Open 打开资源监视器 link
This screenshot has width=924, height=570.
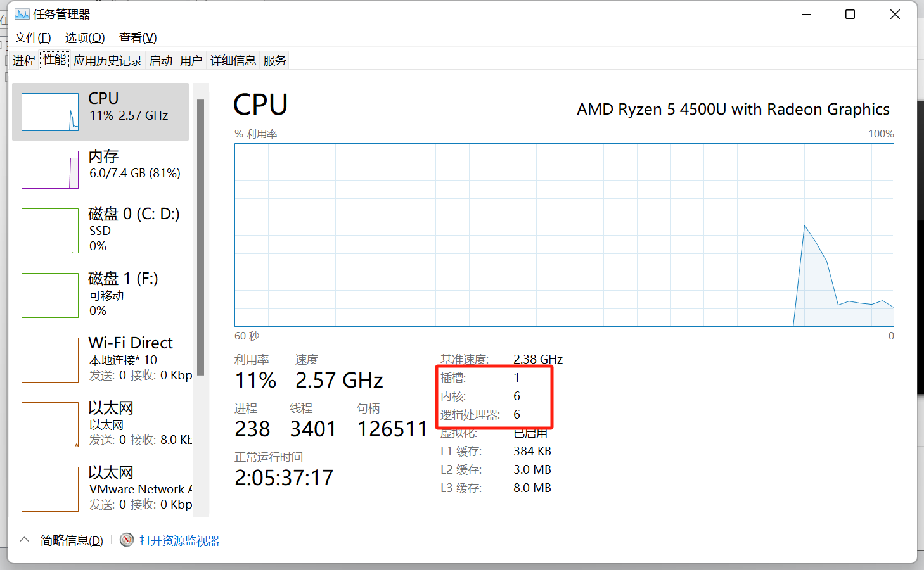179,540
